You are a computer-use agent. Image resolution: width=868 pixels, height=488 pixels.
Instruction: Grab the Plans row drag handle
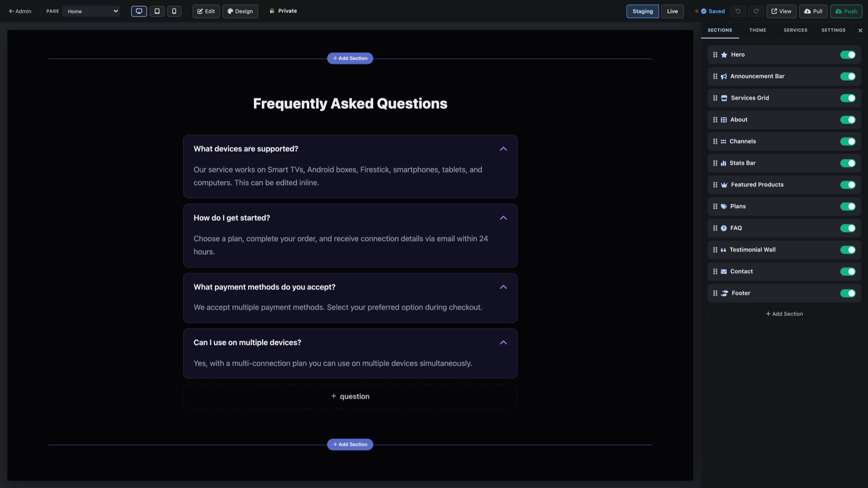click(715, 207)
